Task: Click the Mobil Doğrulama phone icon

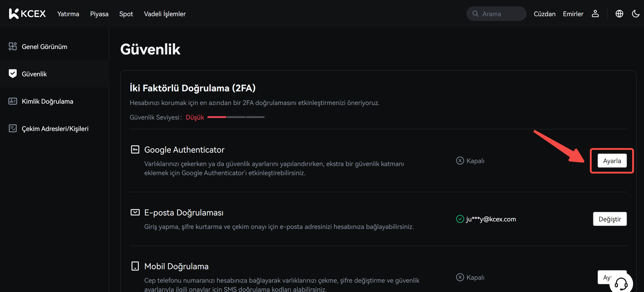Action: [x=135, y=266]
